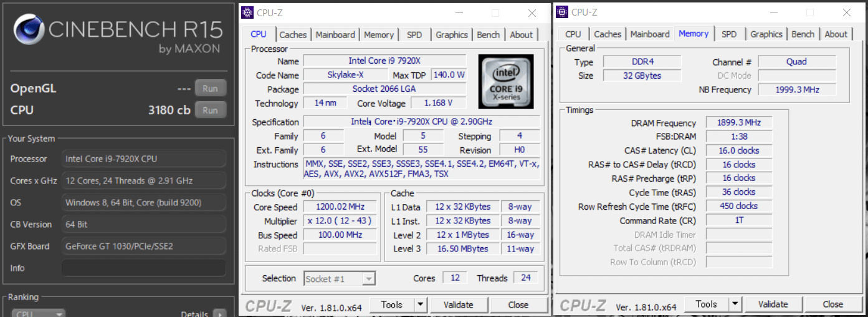The height and width of the screenshot is (317, 868).
Task: Click the code name 'Skylake-X' field
Action: 345,75
